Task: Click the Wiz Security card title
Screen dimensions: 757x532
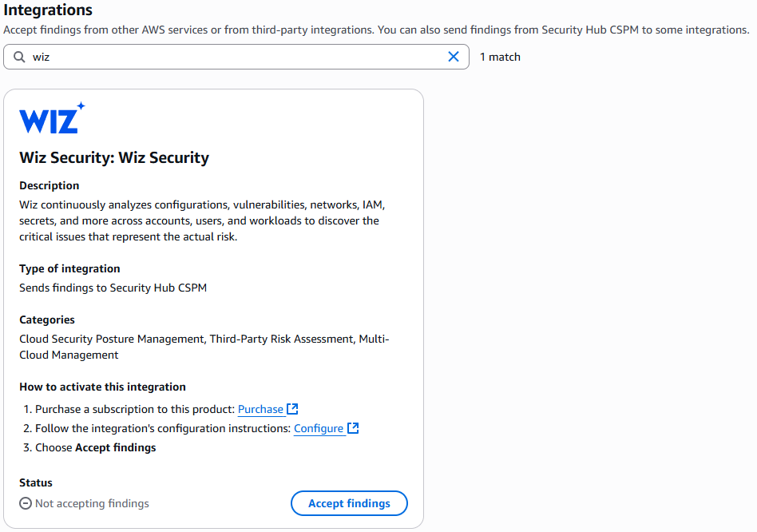Action: point(113,157)
